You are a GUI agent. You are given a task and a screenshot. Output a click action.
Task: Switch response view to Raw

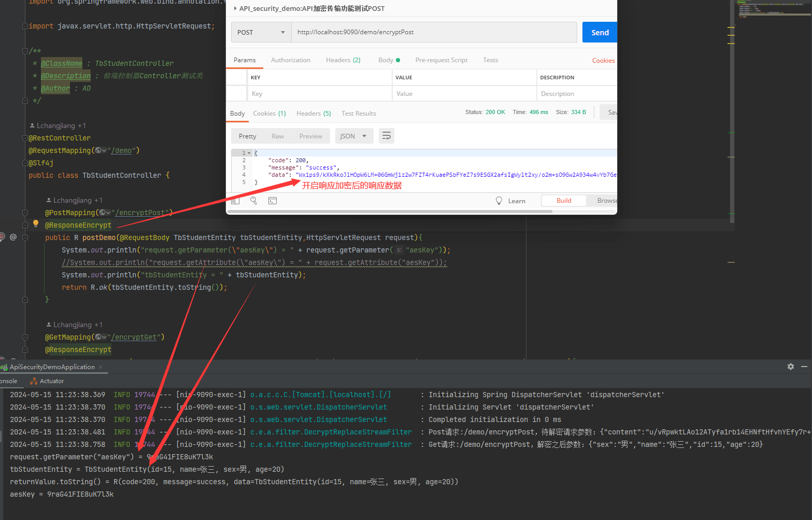point(278,136)
